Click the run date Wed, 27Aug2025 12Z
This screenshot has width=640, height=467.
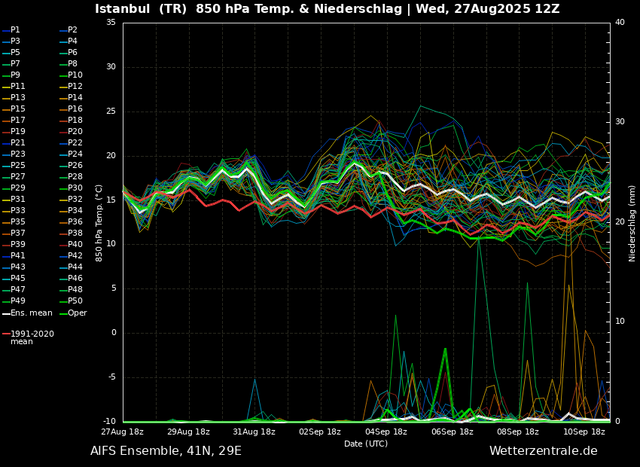coord(488,9)
